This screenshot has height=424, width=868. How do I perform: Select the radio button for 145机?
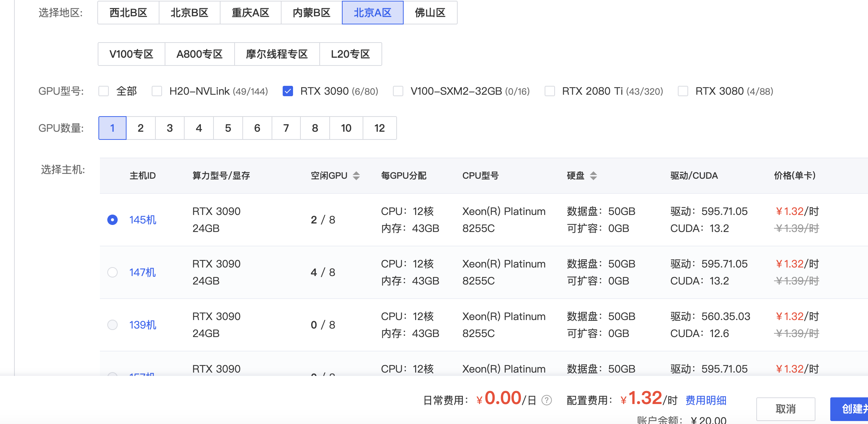[112, 220]
